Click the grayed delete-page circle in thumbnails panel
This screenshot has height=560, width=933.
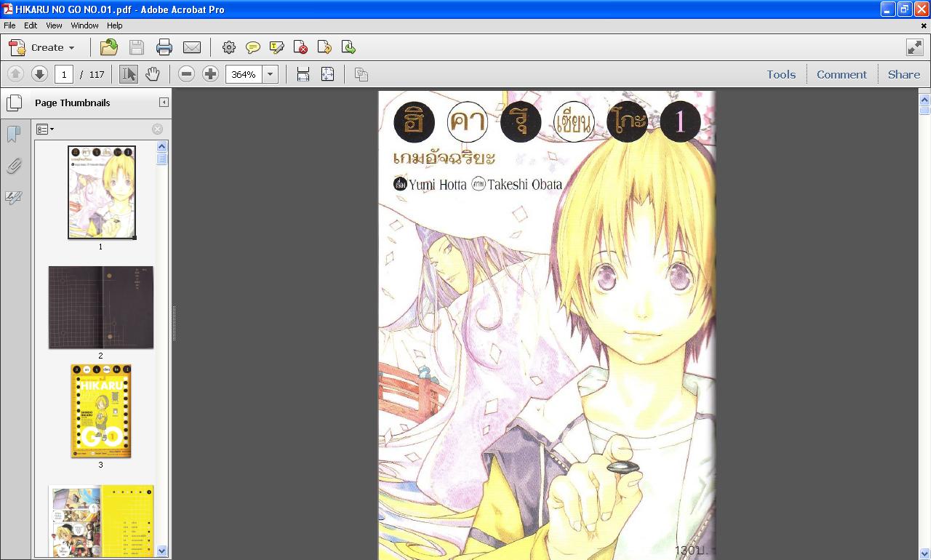[x=157, y=129]
